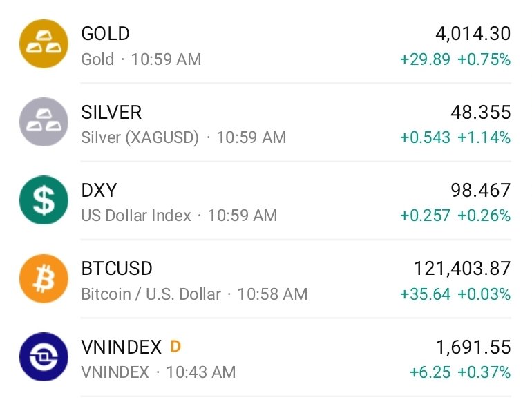Select the DXY symbol name
532x402 pixels.
click(x=99, y=190)
